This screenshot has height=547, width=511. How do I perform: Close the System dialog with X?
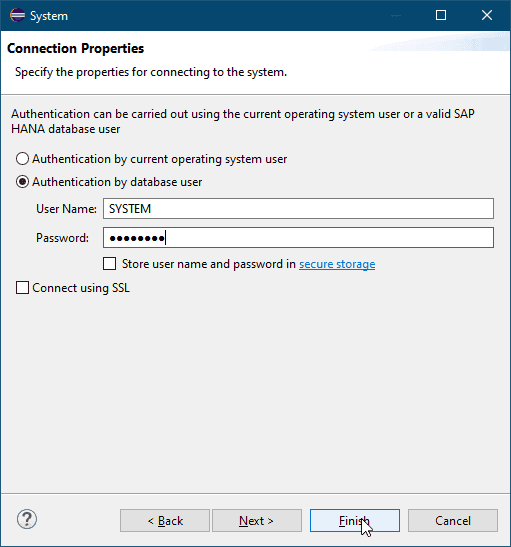coord(487,15)
